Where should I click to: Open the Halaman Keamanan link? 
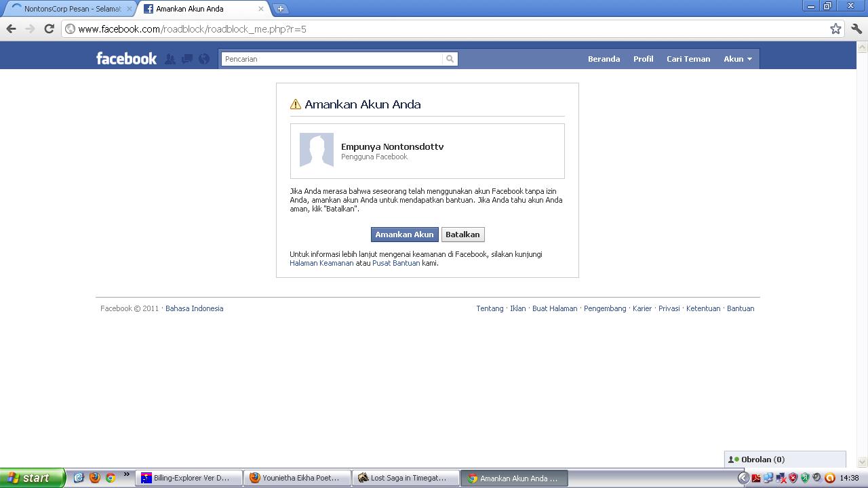[321, 263]
